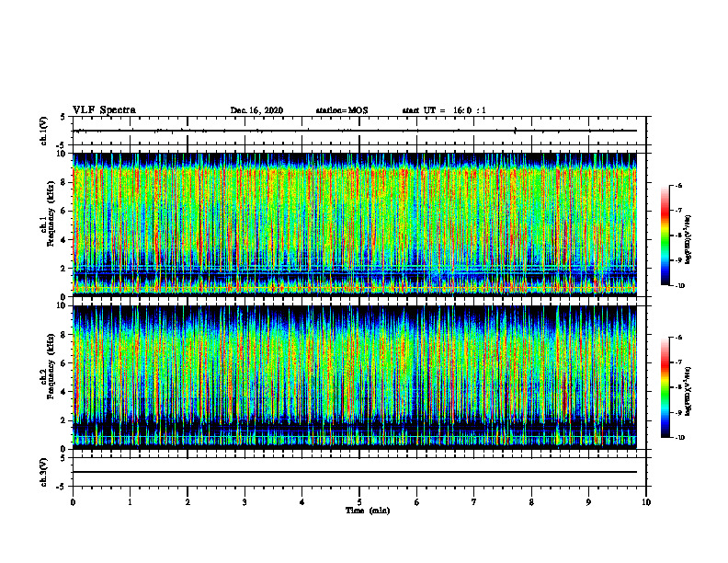Click the "-5" tick on the ch.1(V) axis

tap(62, 145)
